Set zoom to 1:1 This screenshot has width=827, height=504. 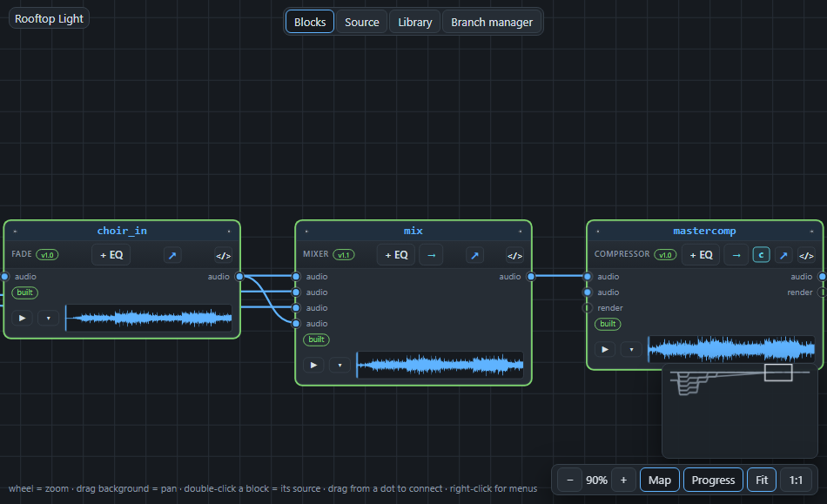click(796, 480)
